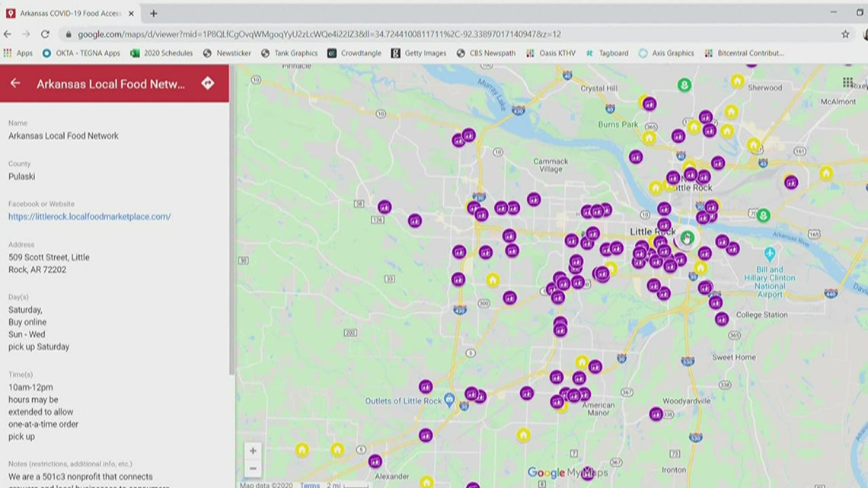This screenshot has height=488, width=868.
Task: Click the purple marker south of McAlmont
Action: click(791, 181)
